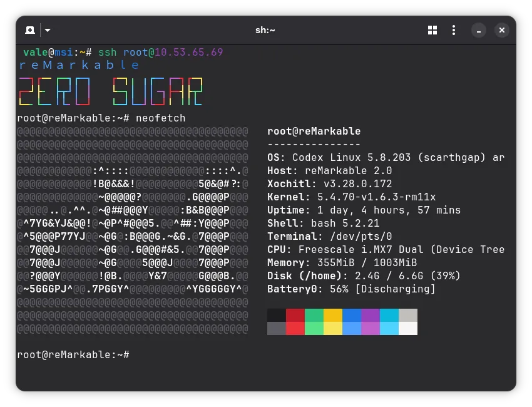The width and height of the screenshot is (532, 407).
Task: Click the purple color block
Action: tap(371, 315)
